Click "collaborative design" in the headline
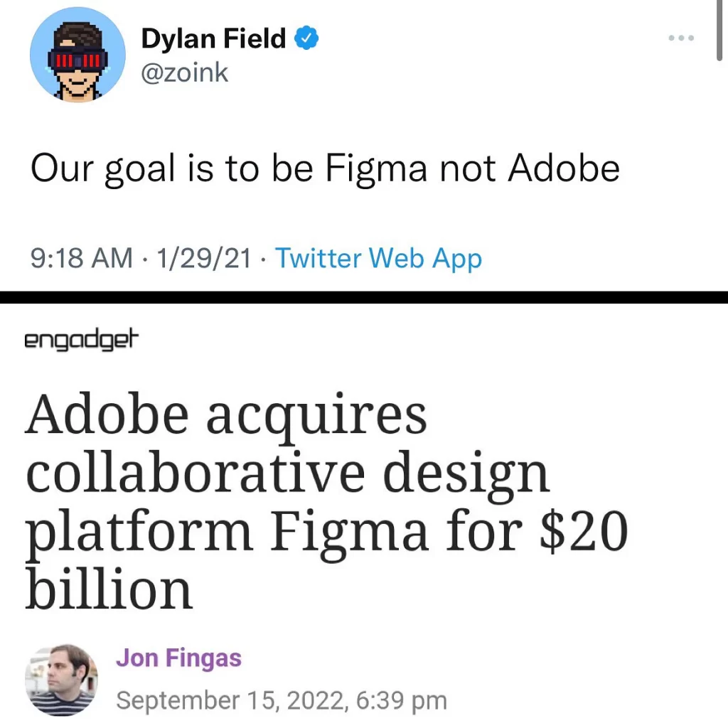This screenshot has width=728, height=728. click(287, 473)
